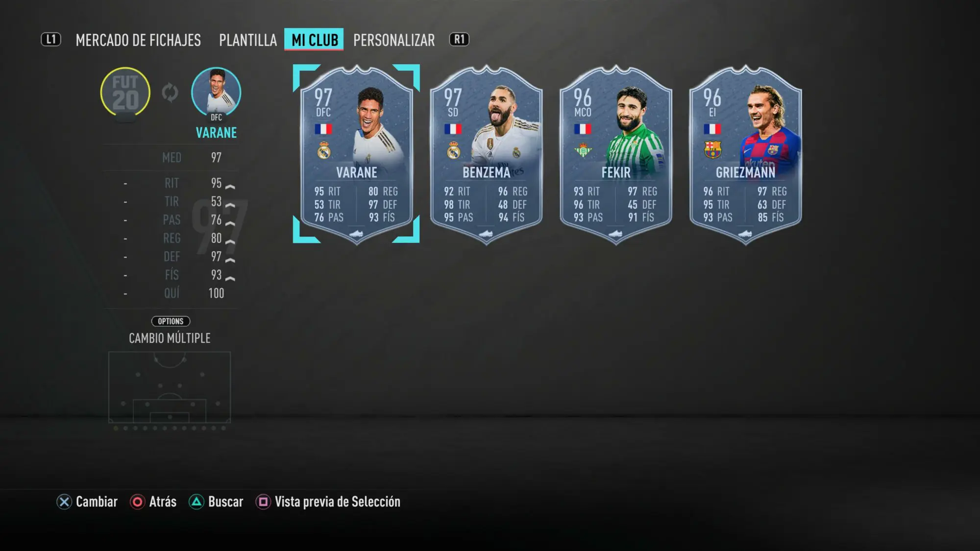
Task: Click the L1 shoulder button icon
Action: click(x=51, y=39)
